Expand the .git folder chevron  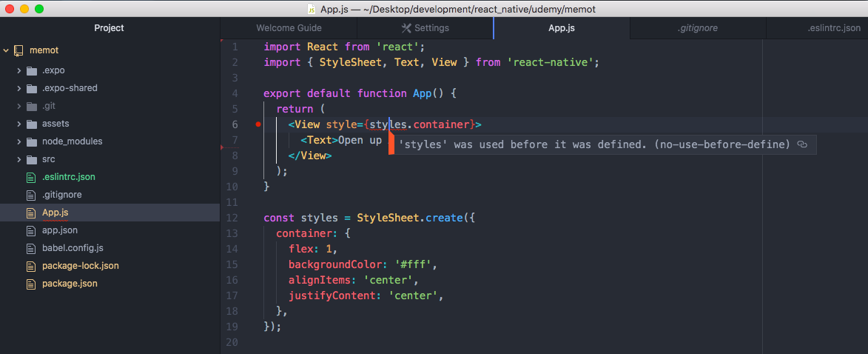point(18,106)
